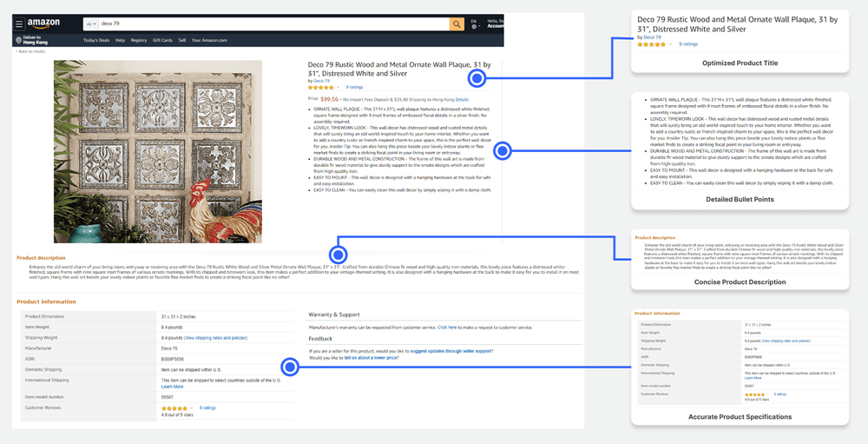
Task: Click Learn More under International Shipping
Action: pyautogui.click(x=172, y=387)
